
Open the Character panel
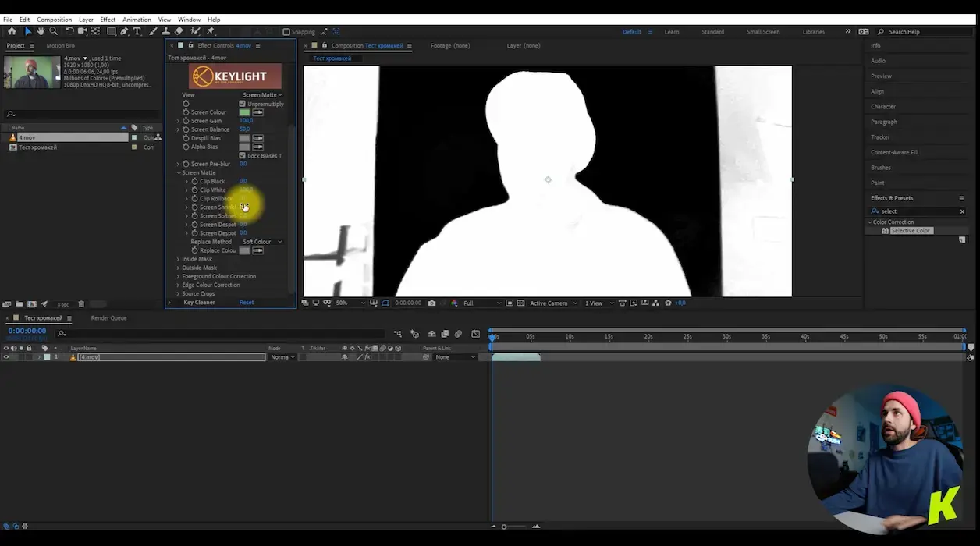click(883, 107)
